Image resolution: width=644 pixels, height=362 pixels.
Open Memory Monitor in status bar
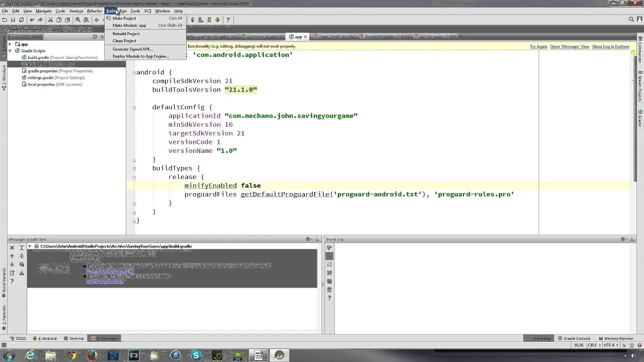[x=616, y=338]
